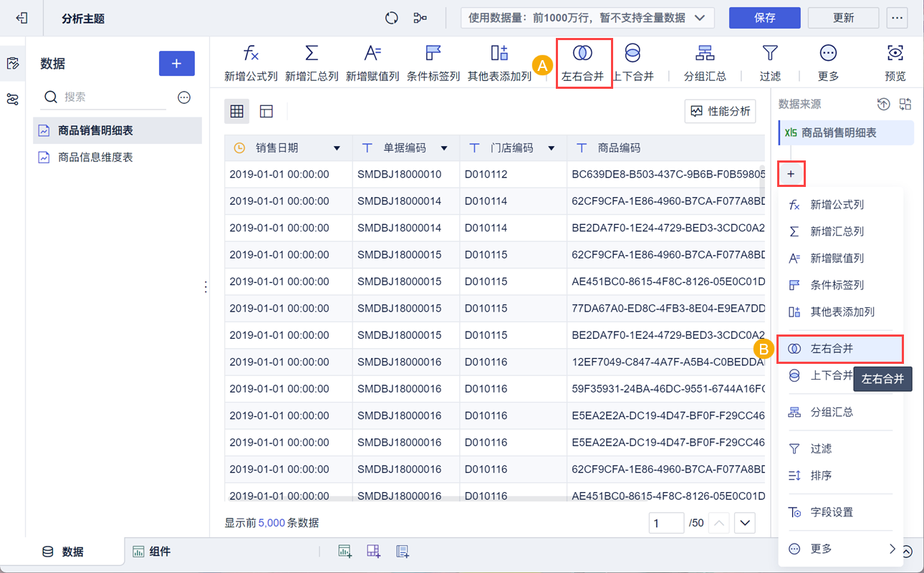Click the 商品编码 column header
Screen dimensions: 924x573
click(666, 148)
